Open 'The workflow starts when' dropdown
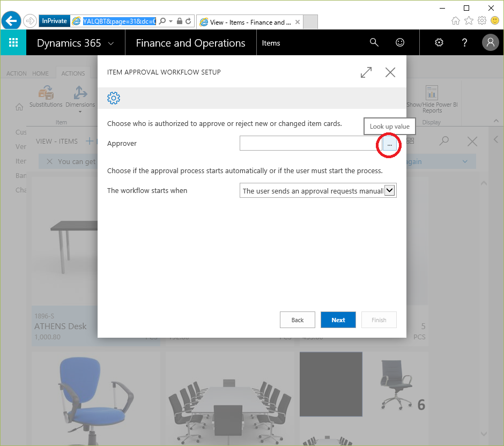This screenshot has height=446, width=504. 390,190
